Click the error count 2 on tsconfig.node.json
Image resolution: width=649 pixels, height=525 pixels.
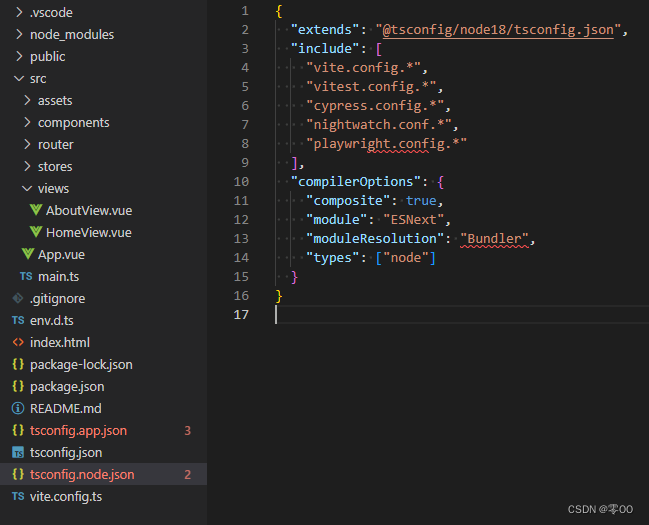click(187, 474)
